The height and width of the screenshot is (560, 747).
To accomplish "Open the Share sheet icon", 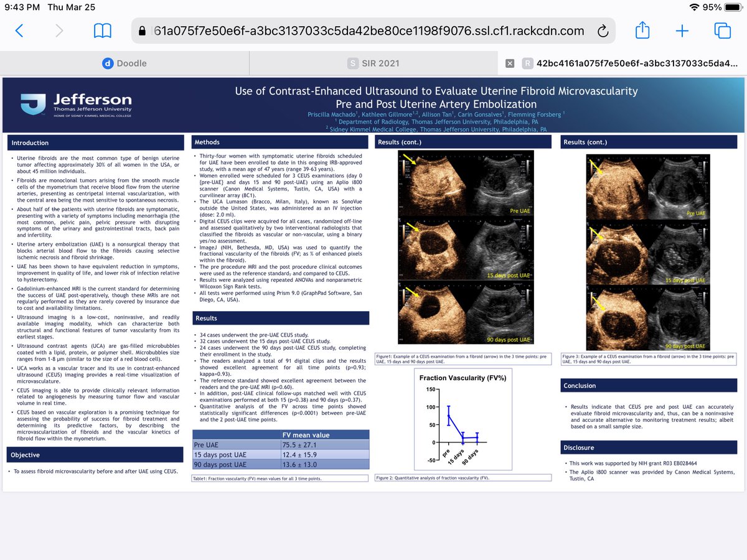I will [x=642, y=29].
